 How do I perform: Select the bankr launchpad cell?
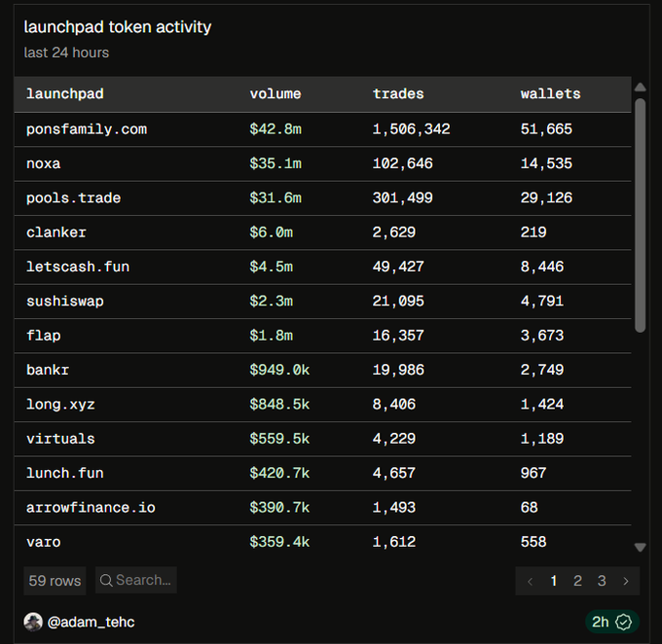click(48, 370)
